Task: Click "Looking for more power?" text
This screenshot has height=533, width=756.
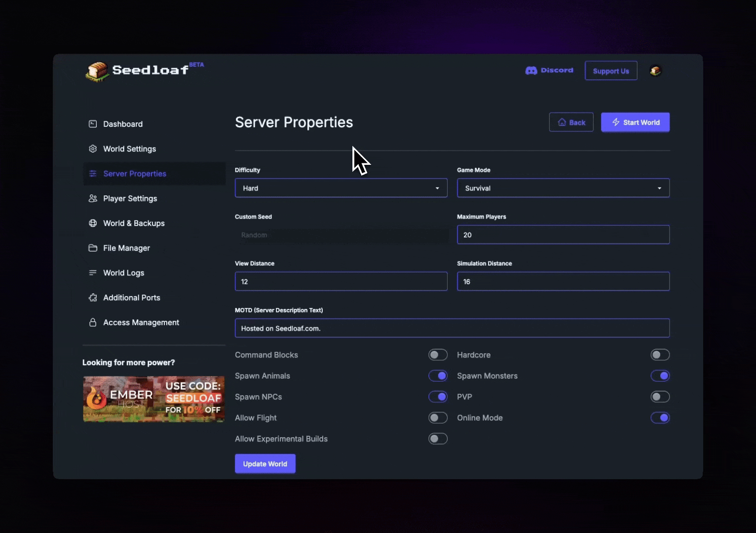Action: [x=129, y=362]
